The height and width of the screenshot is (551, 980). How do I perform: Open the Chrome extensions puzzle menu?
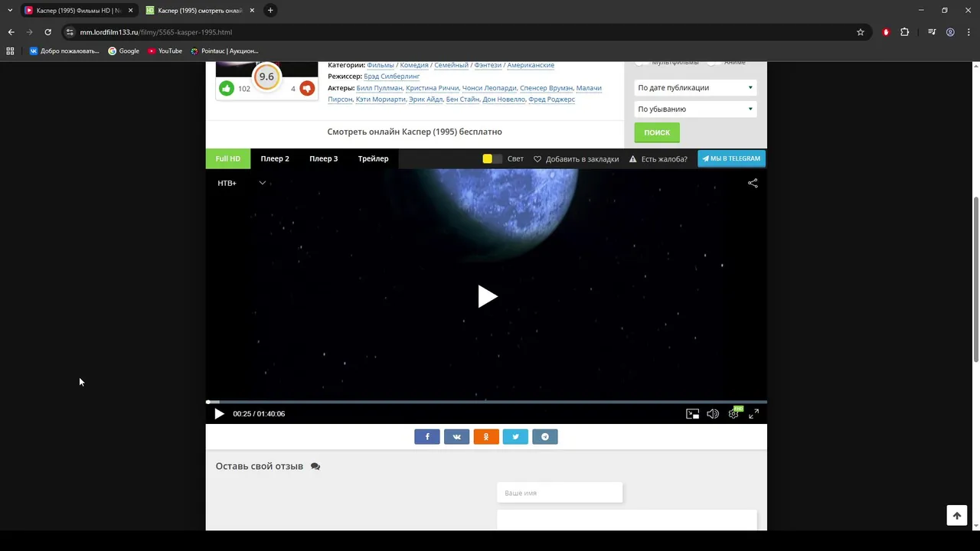click(x=905, y=32)
